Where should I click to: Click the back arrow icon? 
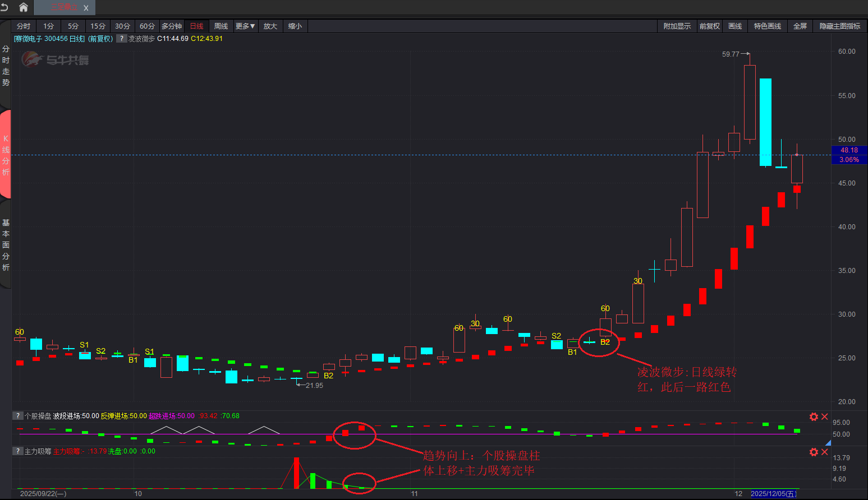[x=5, y=7]
